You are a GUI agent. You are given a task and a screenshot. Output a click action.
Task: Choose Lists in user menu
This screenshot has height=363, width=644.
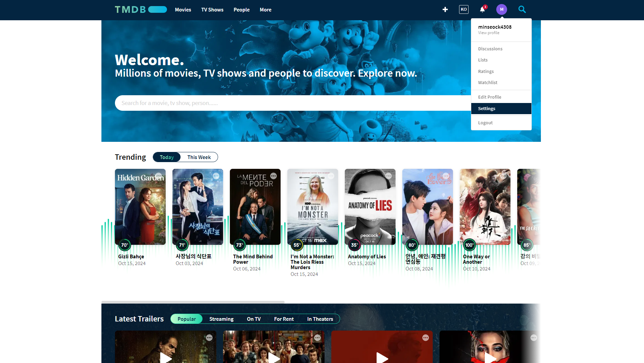click(501, 60)
